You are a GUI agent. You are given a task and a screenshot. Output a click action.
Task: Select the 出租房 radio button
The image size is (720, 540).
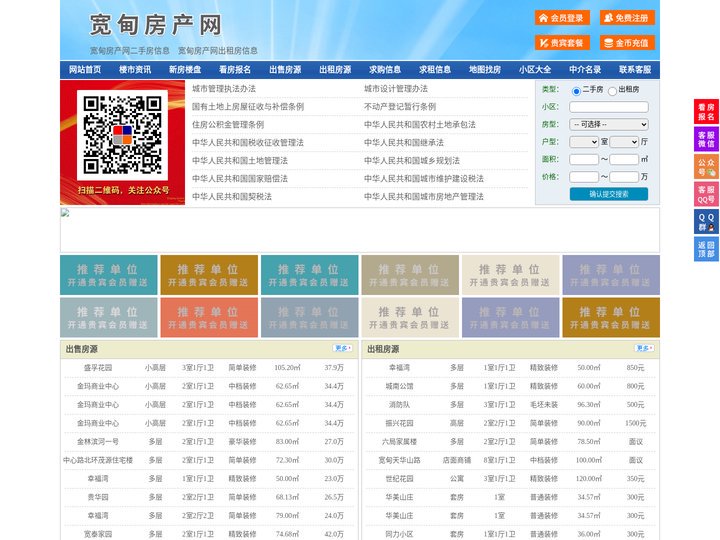[612, 91]
